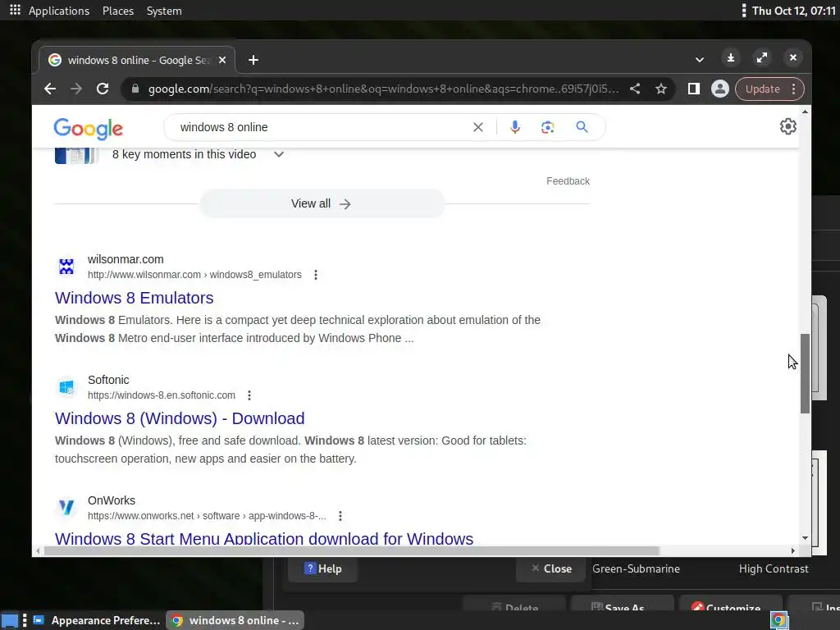
Task: Open Windows 8 (Windows) - Download link
Action: (180, 418)
